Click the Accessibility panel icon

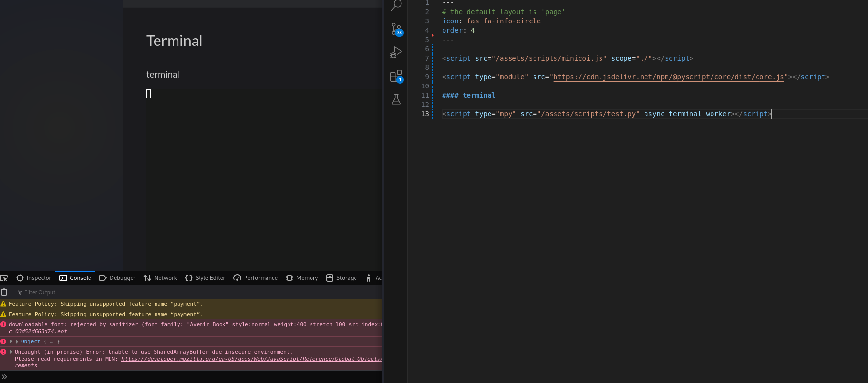[369, 278]
